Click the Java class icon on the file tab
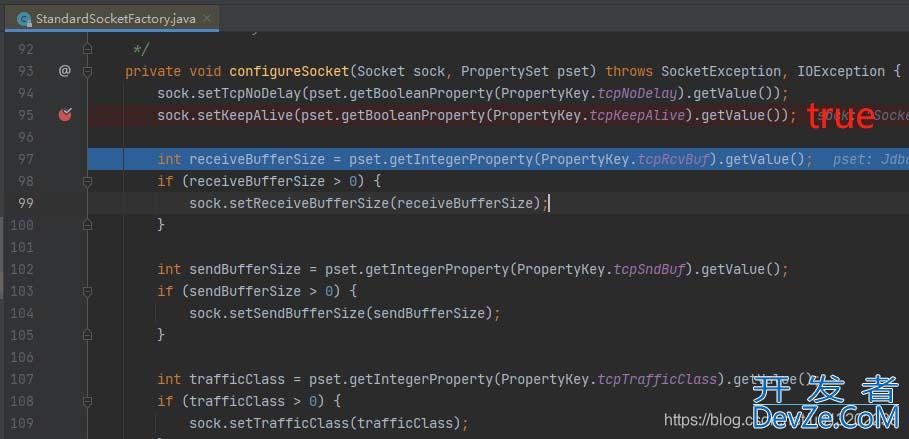The image size is (909, 439). point(24,19)
